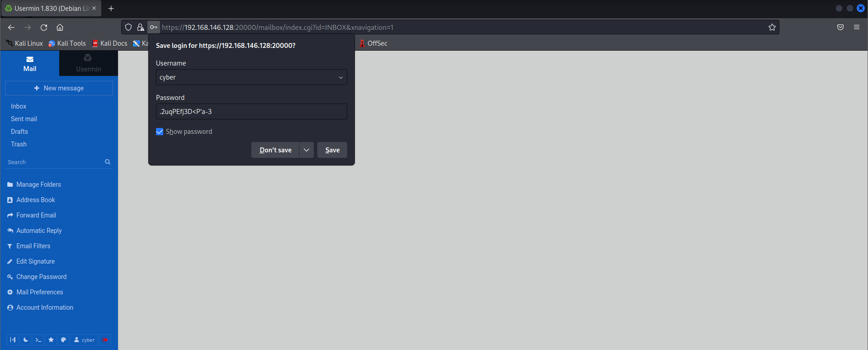Open Edit Signature

[x=31, y=261]
